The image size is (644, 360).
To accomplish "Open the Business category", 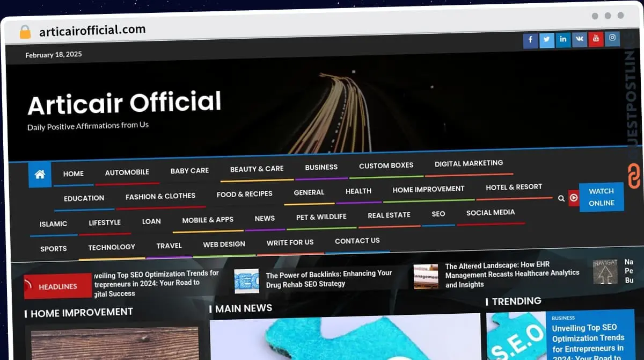I will coord(321,167).
